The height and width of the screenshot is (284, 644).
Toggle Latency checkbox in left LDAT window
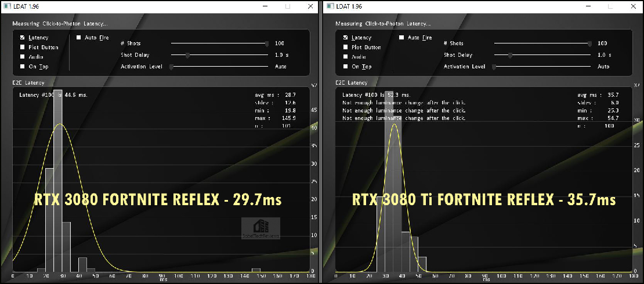coord(23,37)
